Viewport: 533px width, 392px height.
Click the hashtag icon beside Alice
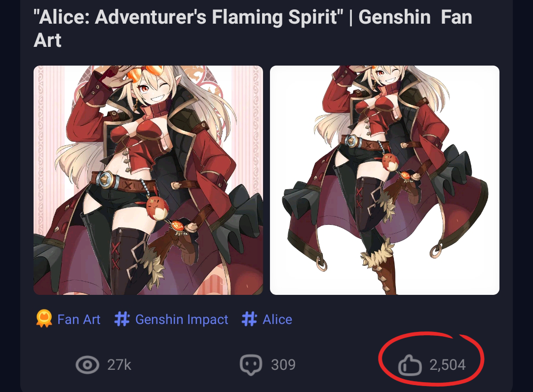point(249,319)
